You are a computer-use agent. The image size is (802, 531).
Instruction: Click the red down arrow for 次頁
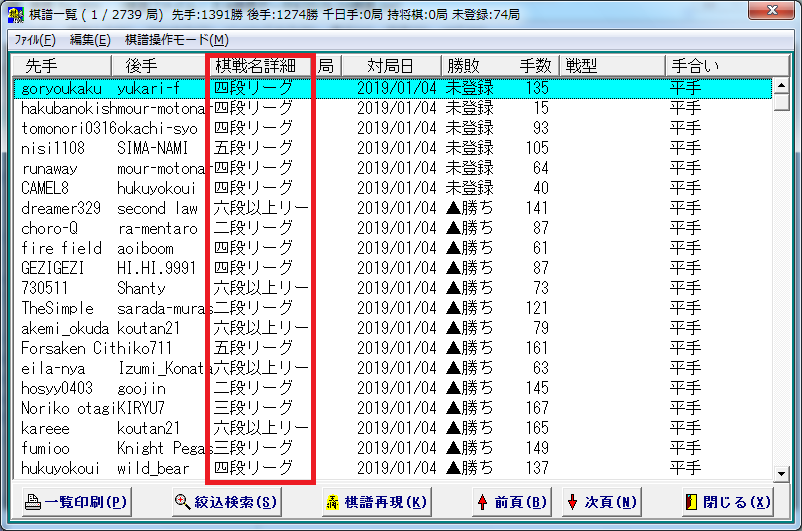[572, 502]
